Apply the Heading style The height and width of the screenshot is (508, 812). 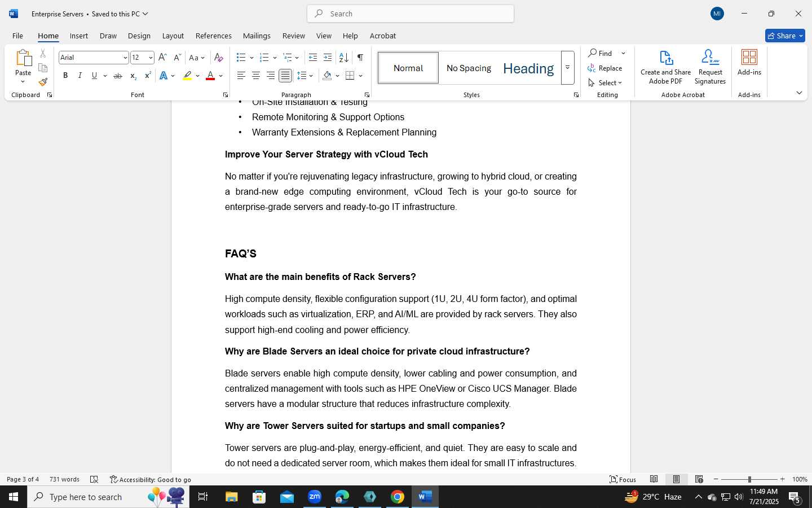(x=528, y=68)
